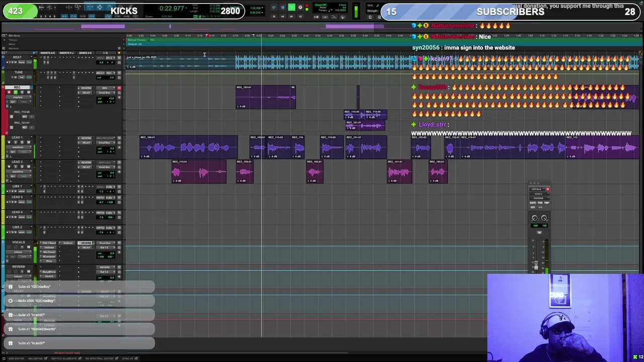Image resolution: width=644 pixels, height=362 pixels.
Task: Record-enable the LEAD 1 track
Action: 9,142
